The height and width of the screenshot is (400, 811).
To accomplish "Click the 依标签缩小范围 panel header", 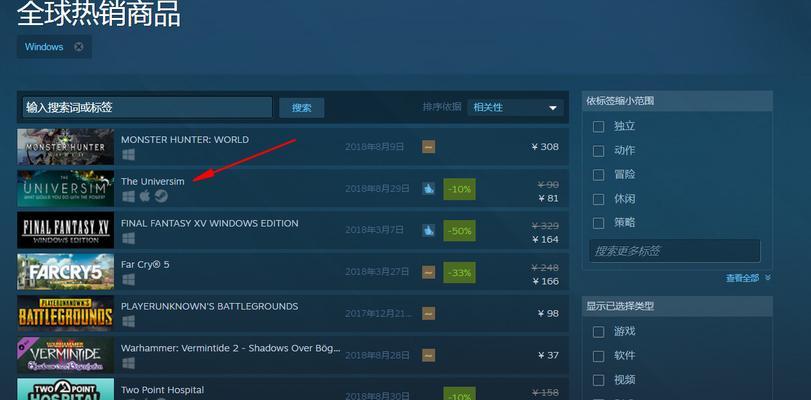I will point(677,101).
